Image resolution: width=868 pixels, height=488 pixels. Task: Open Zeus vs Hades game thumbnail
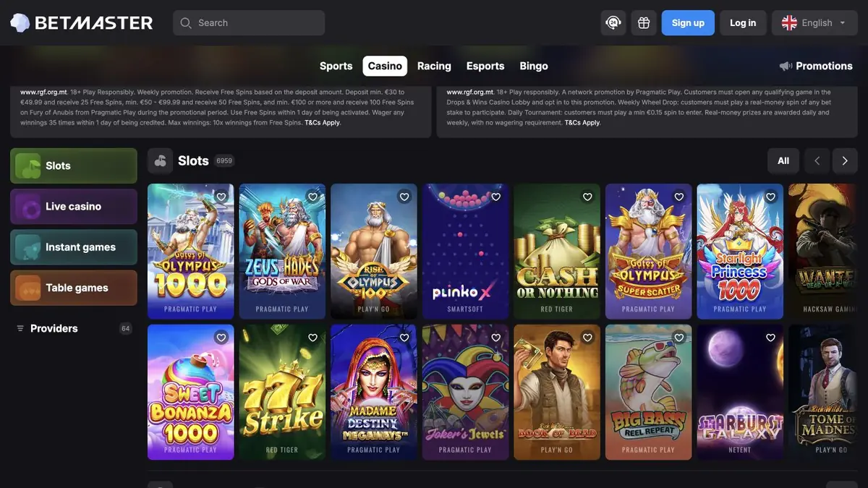pos(282,252)
